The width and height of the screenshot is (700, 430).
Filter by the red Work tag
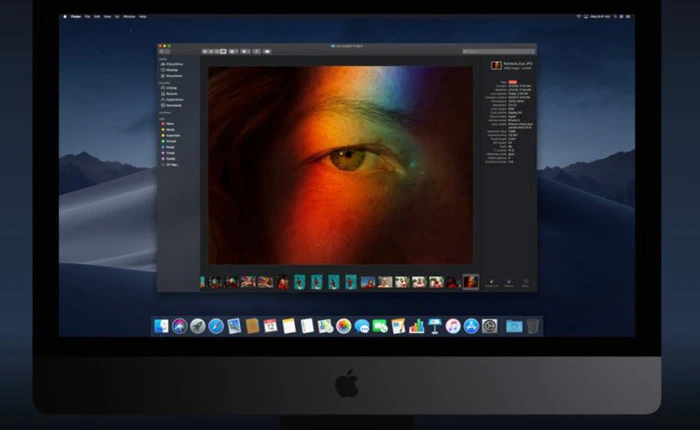click(x=168, y=124)
